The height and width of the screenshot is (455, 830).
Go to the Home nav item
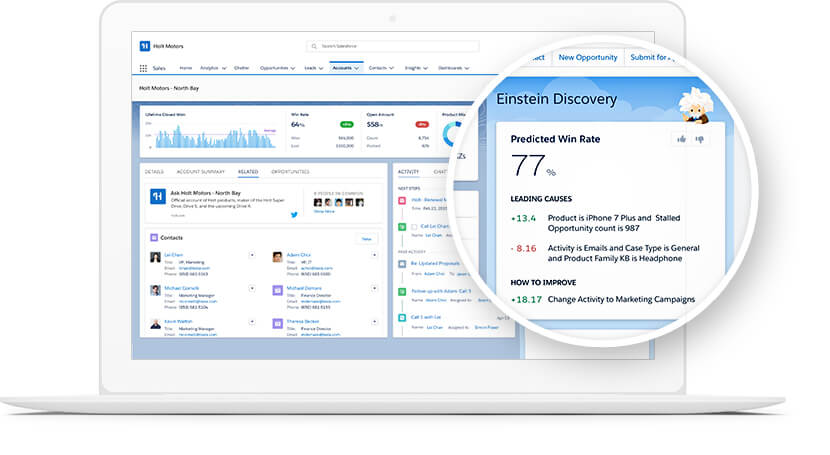tap(185, 68)
